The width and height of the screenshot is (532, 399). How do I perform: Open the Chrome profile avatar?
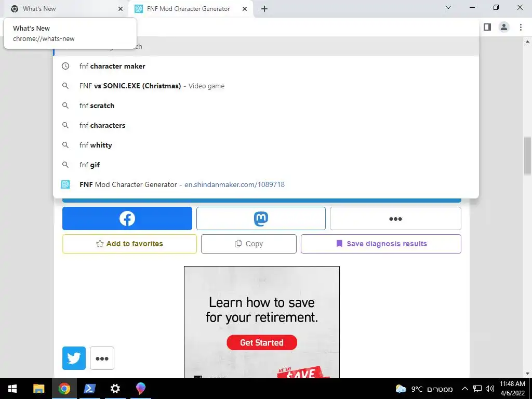(504, 27)
